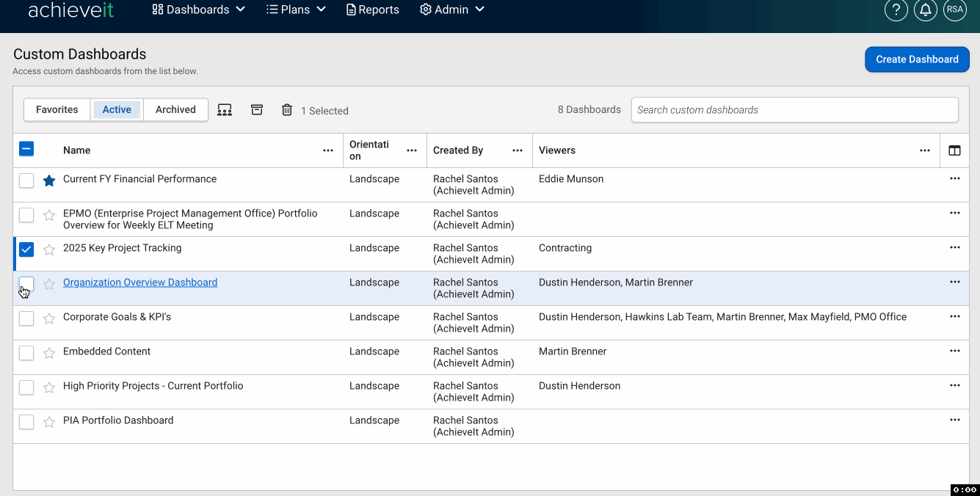This screenshot has height=496, width=980.
Task: Open the notifications bell icon
Action: [926, 10]
